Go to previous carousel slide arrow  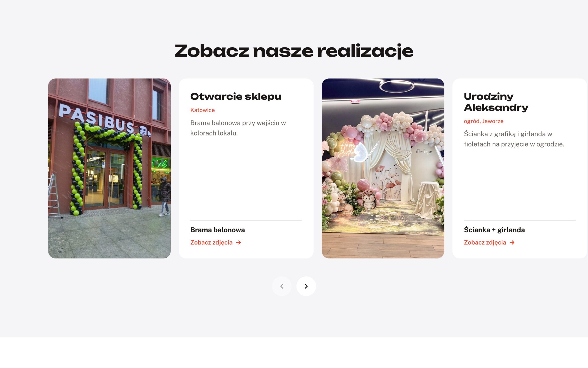pyautogui.click(x=282, y=286)
